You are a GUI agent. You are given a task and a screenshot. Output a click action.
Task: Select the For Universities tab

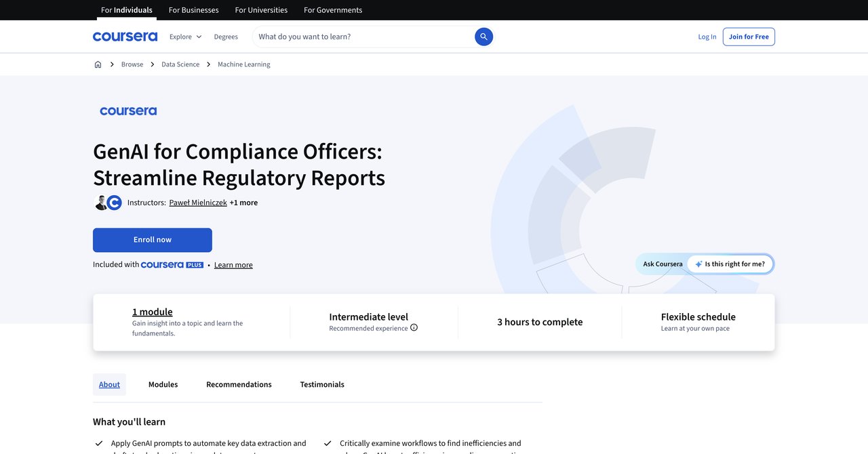point(261,10)
